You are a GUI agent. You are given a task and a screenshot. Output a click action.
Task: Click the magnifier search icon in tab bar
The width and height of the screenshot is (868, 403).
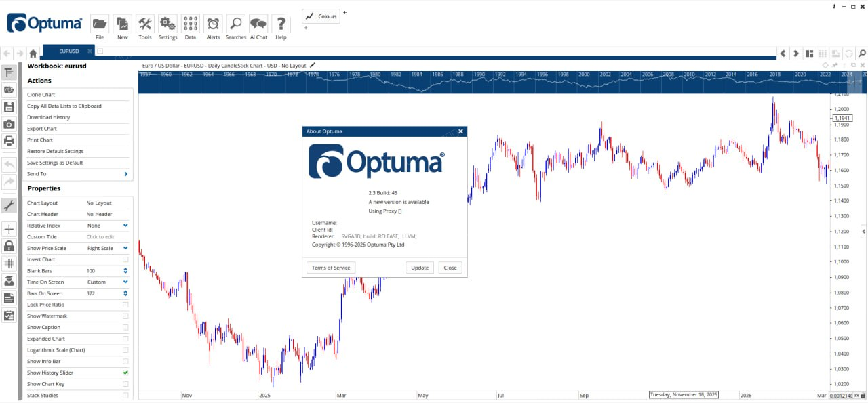861,53
